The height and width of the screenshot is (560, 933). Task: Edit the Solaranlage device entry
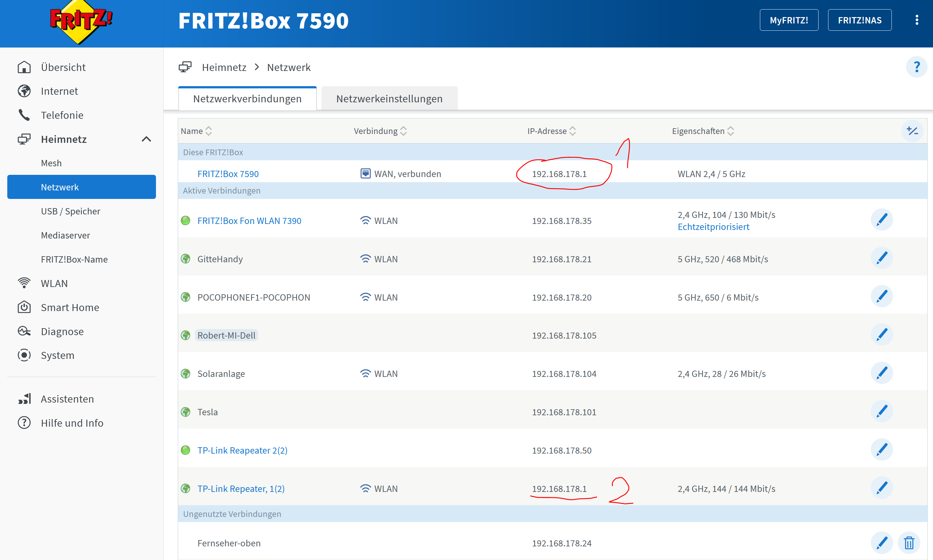click(881, 373)
